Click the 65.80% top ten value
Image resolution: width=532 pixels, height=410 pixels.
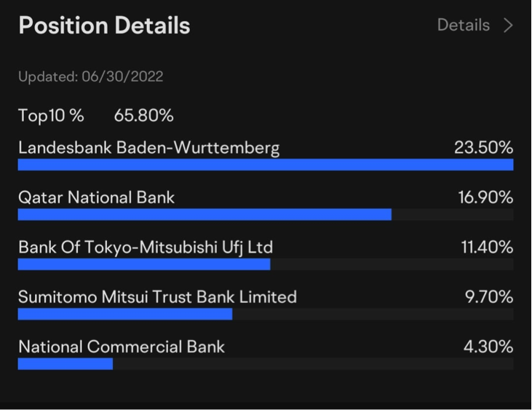pos(144,115)
